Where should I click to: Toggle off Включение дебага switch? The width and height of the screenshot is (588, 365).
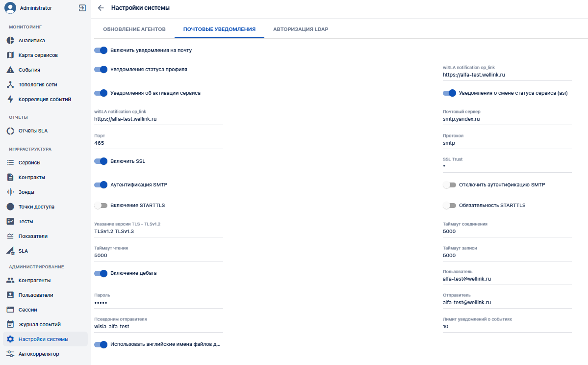click(101, 273)
